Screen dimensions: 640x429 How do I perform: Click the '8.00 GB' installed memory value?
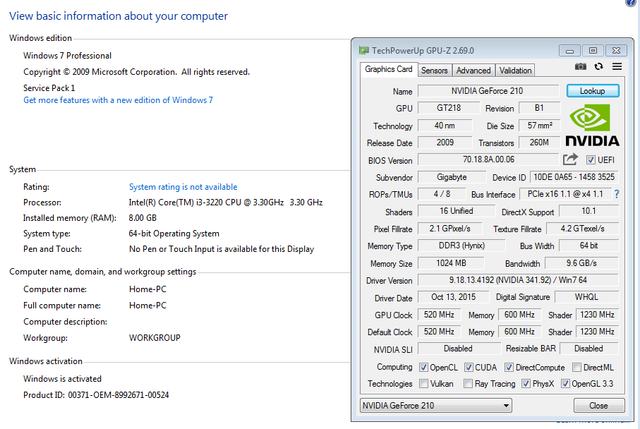[x=142, y=218]
